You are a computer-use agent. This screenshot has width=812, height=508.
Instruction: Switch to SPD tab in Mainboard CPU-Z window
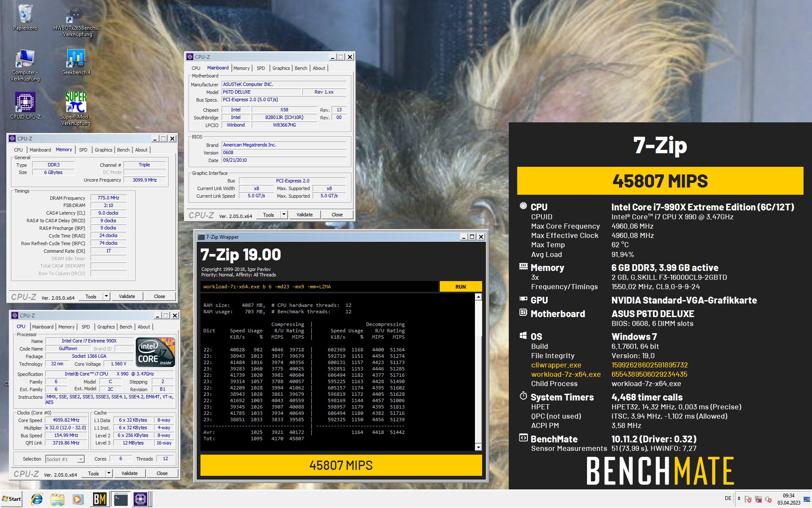point(261,68)
